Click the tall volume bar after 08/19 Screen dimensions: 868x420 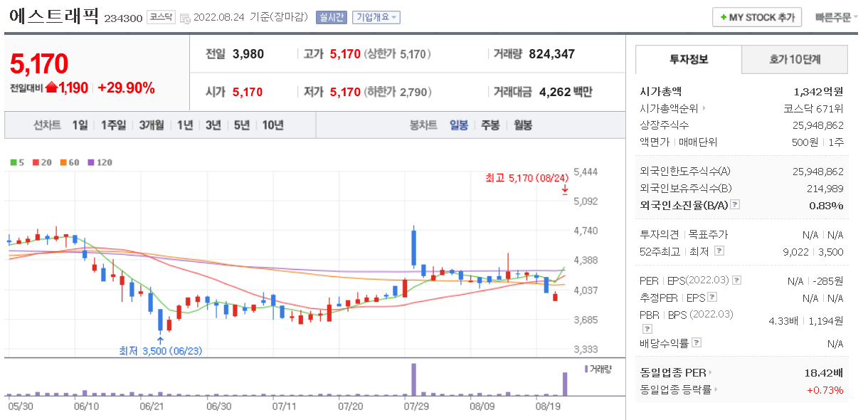[x=565, y=384]
